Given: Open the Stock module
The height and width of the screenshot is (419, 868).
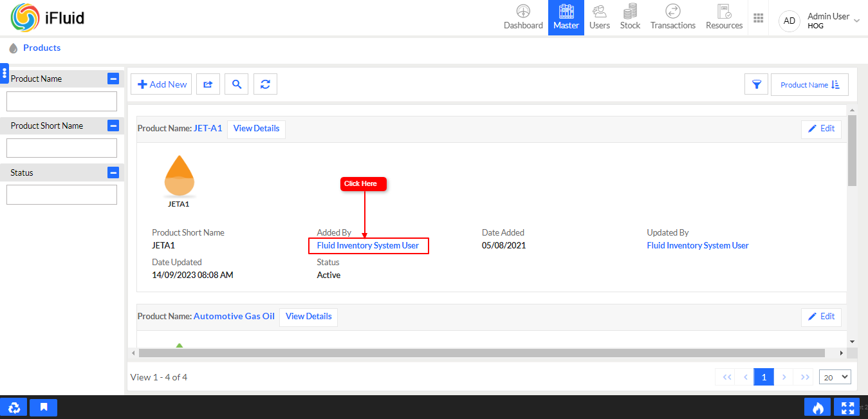Looking at the screenshot, I should point(630,17).
